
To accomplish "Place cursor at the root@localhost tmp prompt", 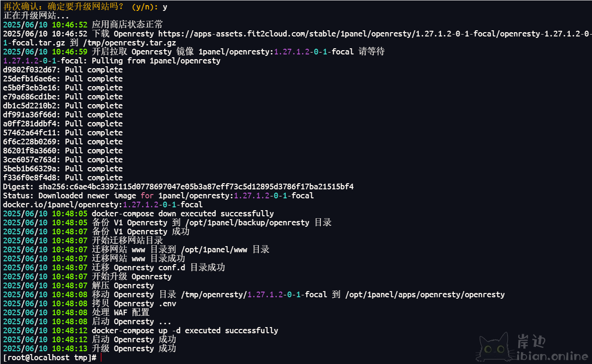I will [x=50, y=358].
